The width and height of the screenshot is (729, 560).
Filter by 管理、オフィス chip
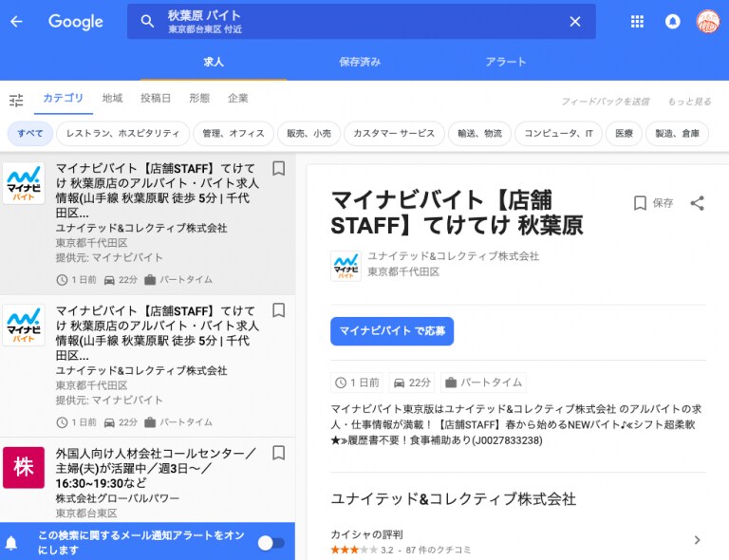point(234,134)
